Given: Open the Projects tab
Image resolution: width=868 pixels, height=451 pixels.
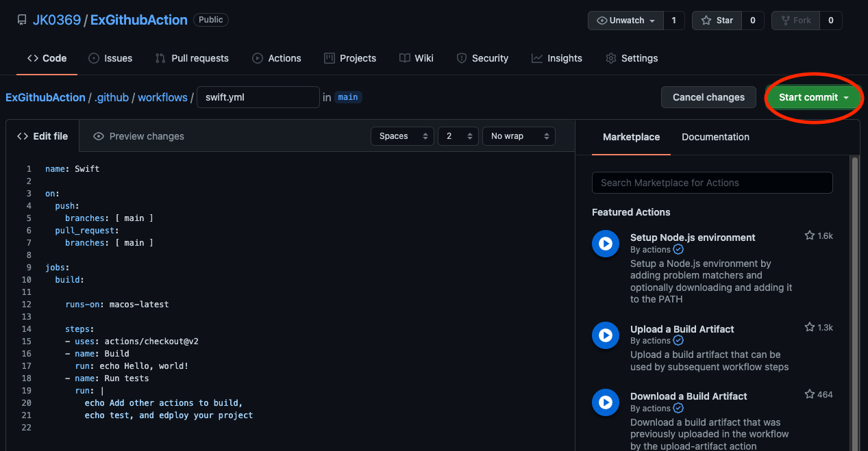Looking at the screenshot, I should click(350, 58).
